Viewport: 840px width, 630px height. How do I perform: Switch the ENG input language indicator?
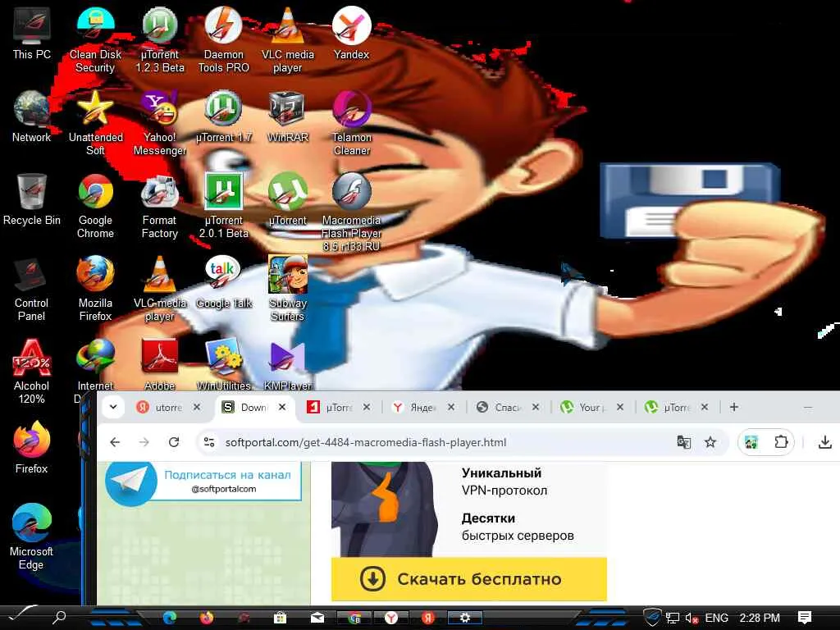pos(716,618)
